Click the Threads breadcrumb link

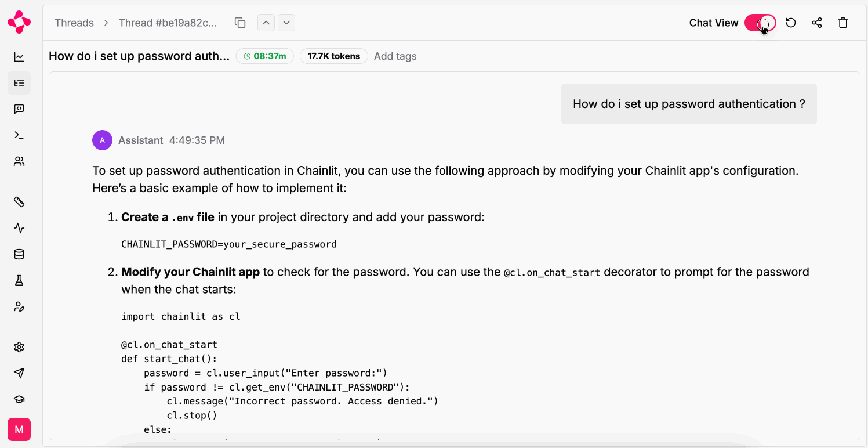coord(74,23)
